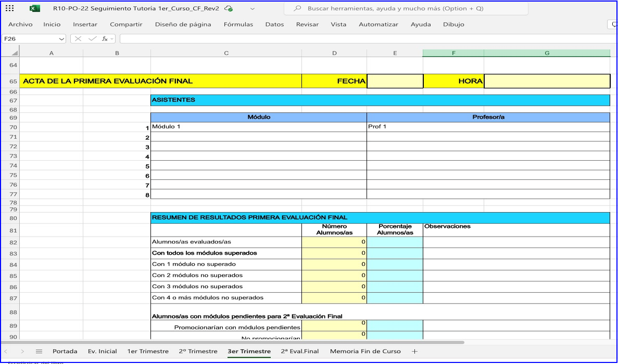Screen dimensions: 618x364
Task: Click the next sheet navigation arrow
Action: pyautogui.click(x=22, y=351)
